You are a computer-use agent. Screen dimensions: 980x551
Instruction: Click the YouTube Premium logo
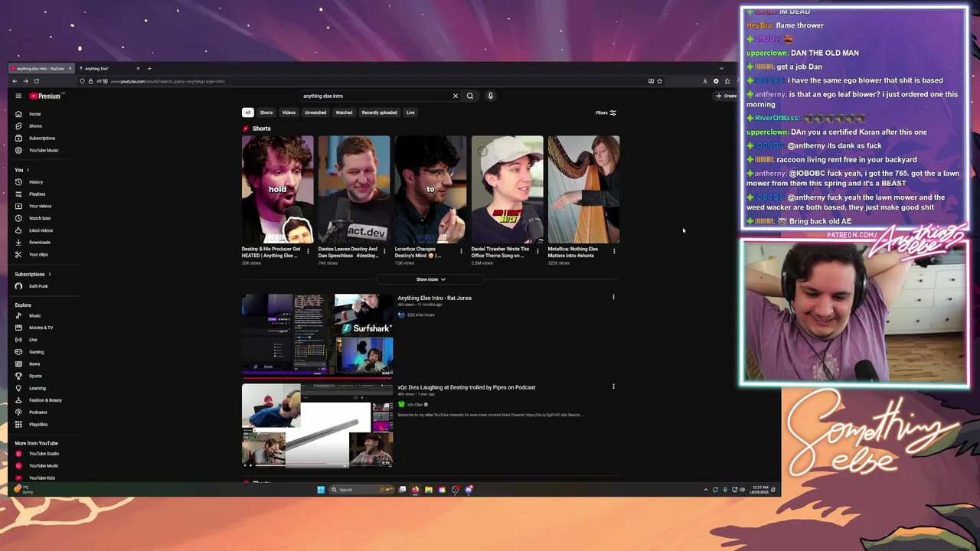[45, 96]
